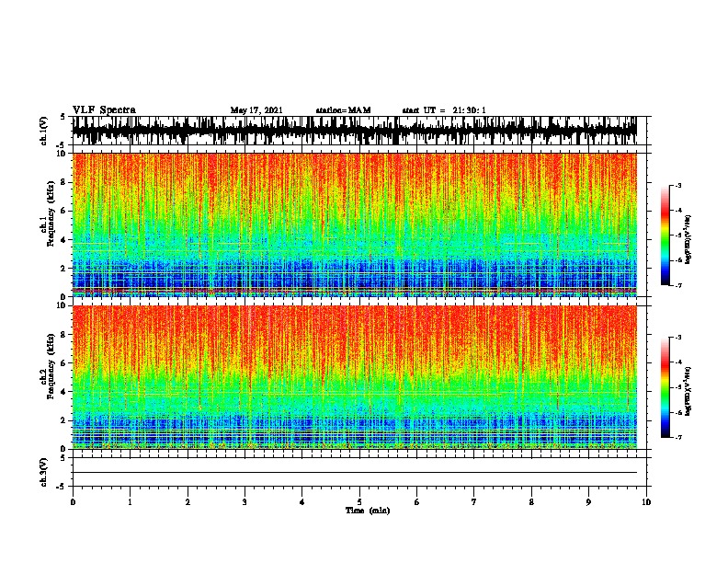
Task: Click the time axis tick label "1"
Action: click(x=130, y=502)
